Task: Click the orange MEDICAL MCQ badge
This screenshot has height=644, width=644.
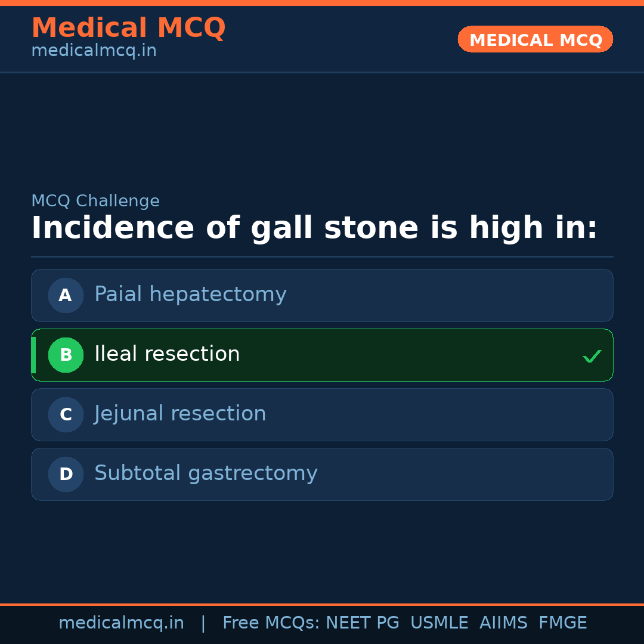Action: pos(535,39)
